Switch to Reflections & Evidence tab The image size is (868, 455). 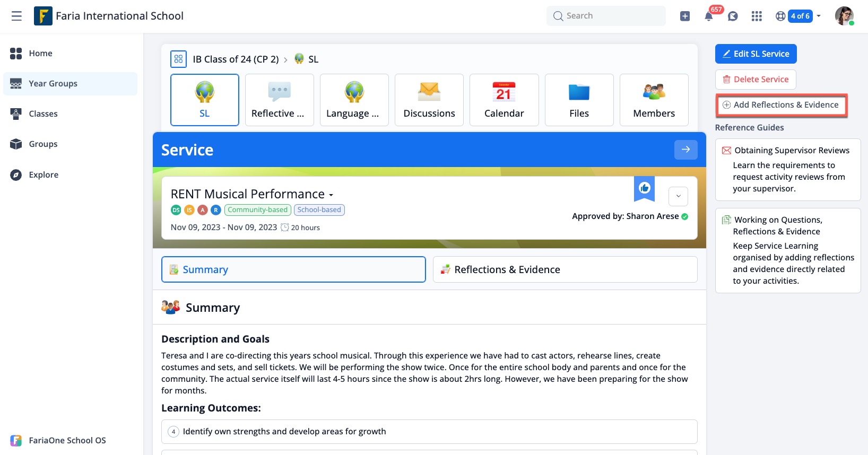[565, 269]
